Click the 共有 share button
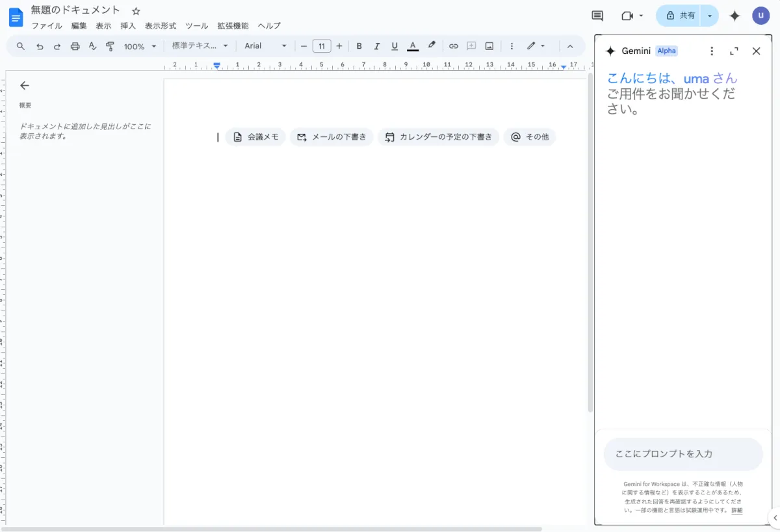This screenshot has height=532, width=780. [679, 16]
